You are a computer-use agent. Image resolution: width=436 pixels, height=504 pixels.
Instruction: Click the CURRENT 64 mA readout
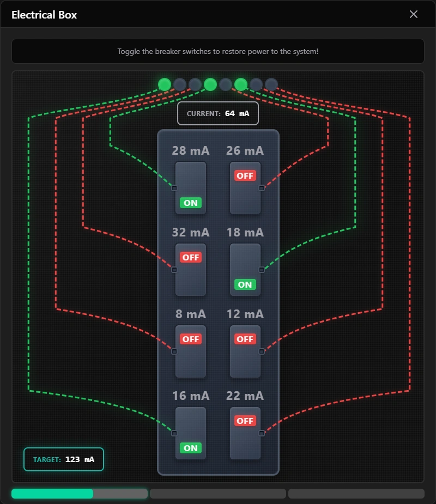click(218, 113)
